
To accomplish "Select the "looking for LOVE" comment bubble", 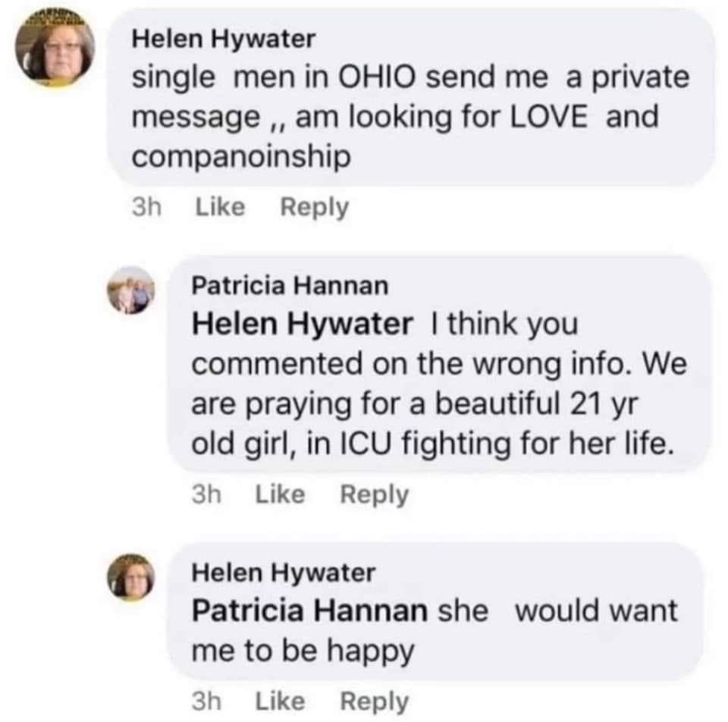I will (x=409, y=118).
